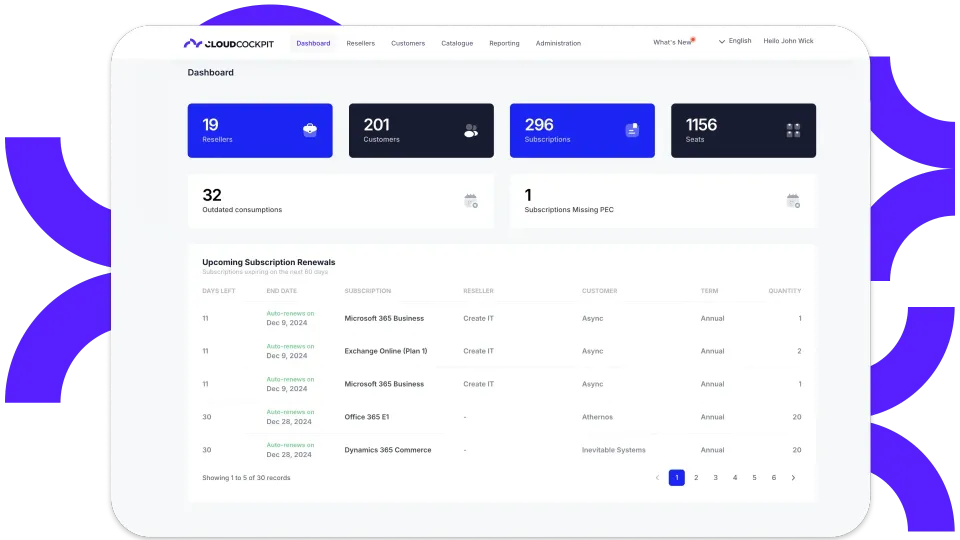This screenshot has width=960, height=540.
Task: Click the Inevitable Systems customer cell
Action: 613,450
